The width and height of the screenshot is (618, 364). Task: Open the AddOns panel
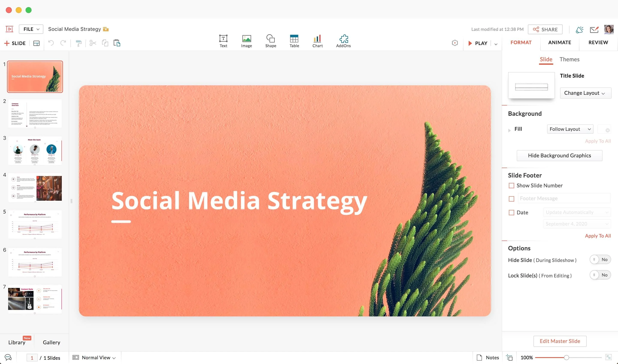point(343,40)
